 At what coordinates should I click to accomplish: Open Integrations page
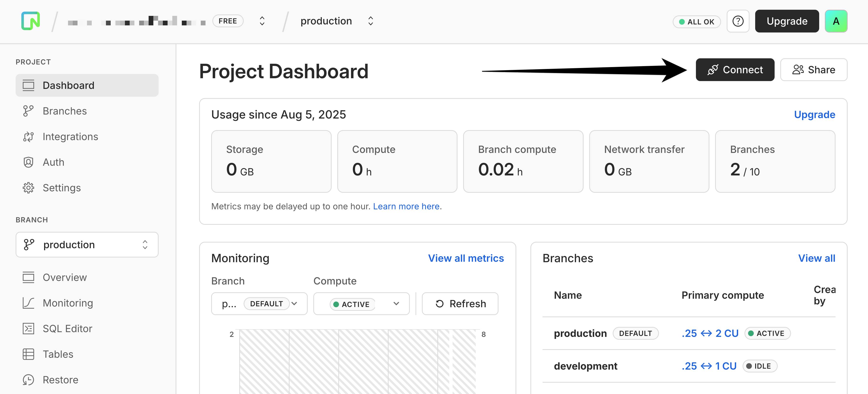(x=87, y=137)
